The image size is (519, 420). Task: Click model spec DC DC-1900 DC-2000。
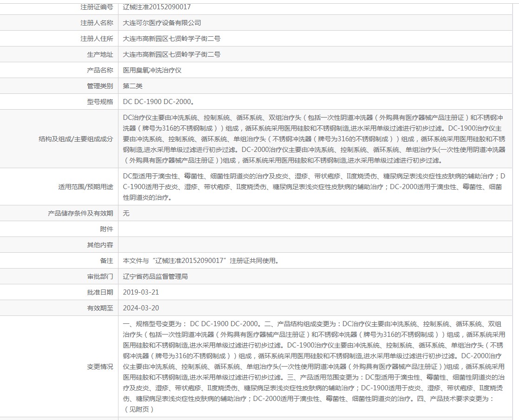click(x=158, y=102)
